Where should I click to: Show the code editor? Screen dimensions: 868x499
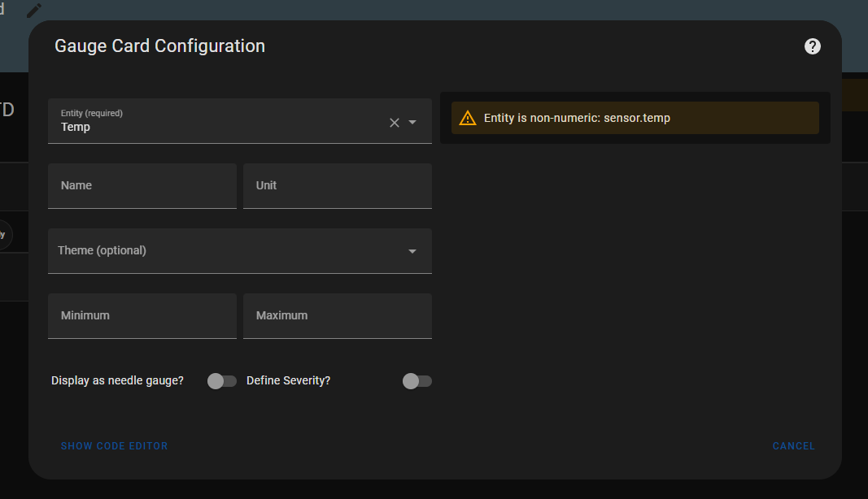tap(114, 446)
